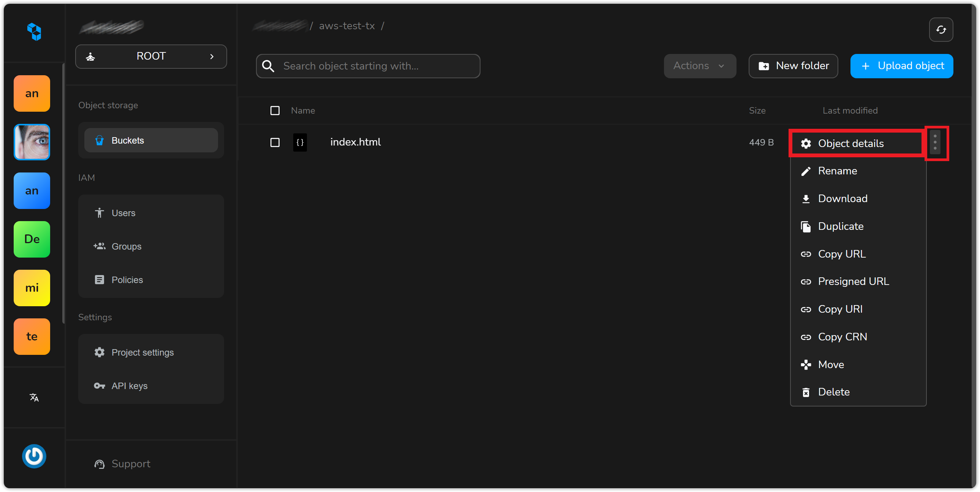The image size is (980, 492).
Task: Open the first orange 'an' project tile
Action: click(32, 93)
